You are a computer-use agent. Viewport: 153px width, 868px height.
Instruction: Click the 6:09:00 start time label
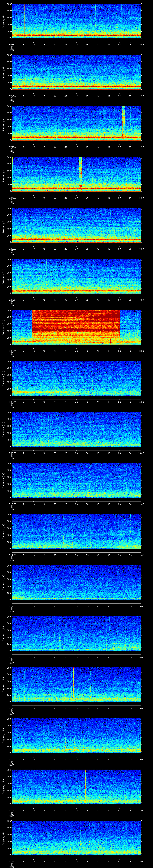(x=12, y=453)
